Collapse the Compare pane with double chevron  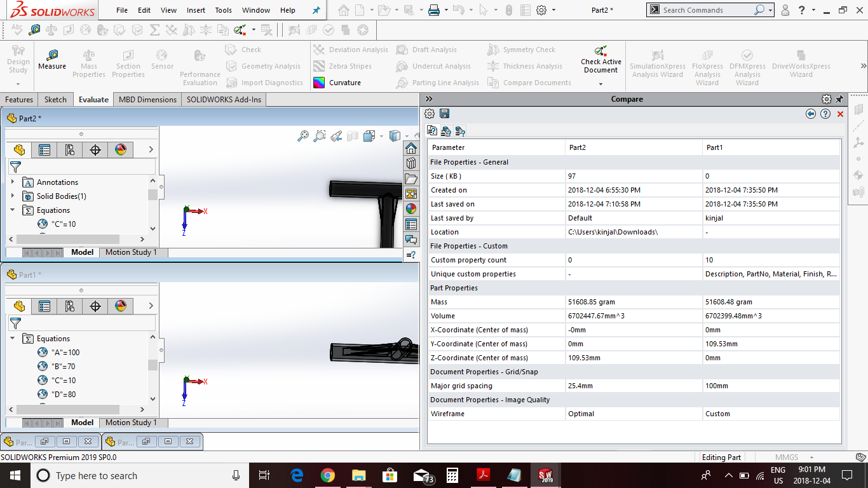click(429, 99)
